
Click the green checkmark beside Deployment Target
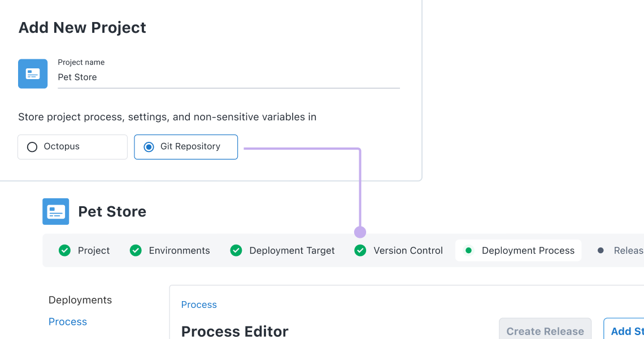tap(236, 250)
